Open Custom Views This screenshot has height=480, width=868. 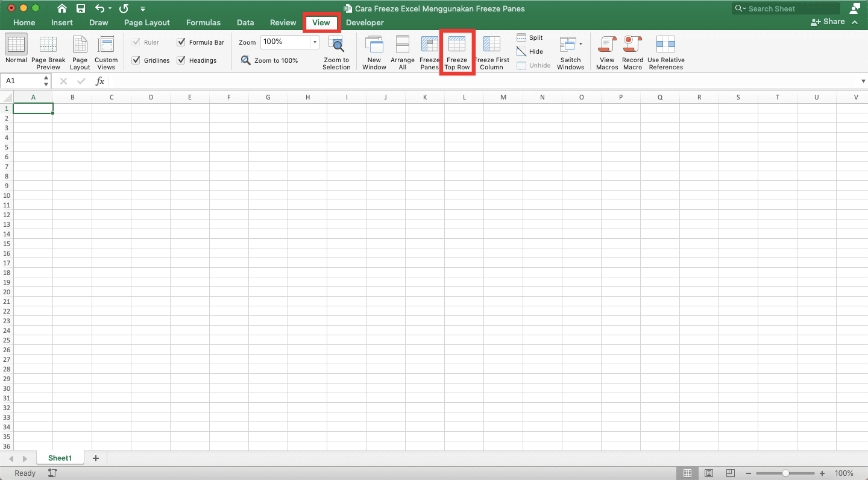106,52
